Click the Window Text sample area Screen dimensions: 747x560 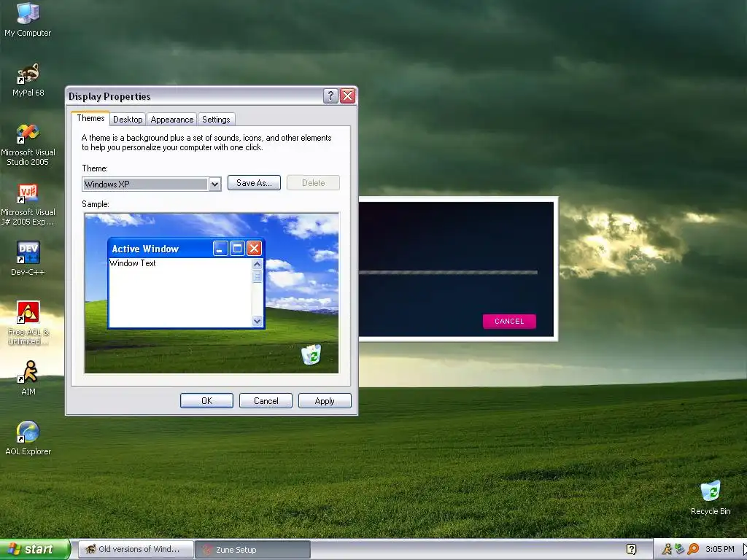(180, 292)
